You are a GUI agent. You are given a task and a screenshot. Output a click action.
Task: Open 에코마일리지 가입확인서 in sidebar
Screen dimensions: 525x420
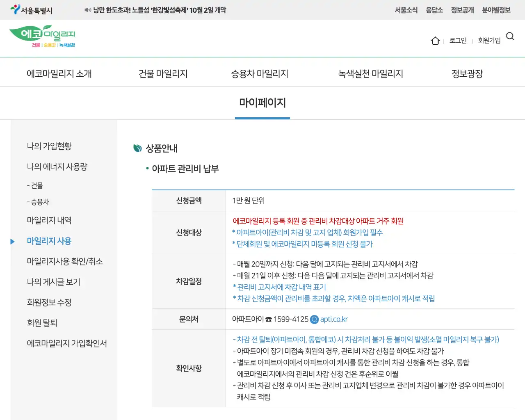tap(67, 343)
